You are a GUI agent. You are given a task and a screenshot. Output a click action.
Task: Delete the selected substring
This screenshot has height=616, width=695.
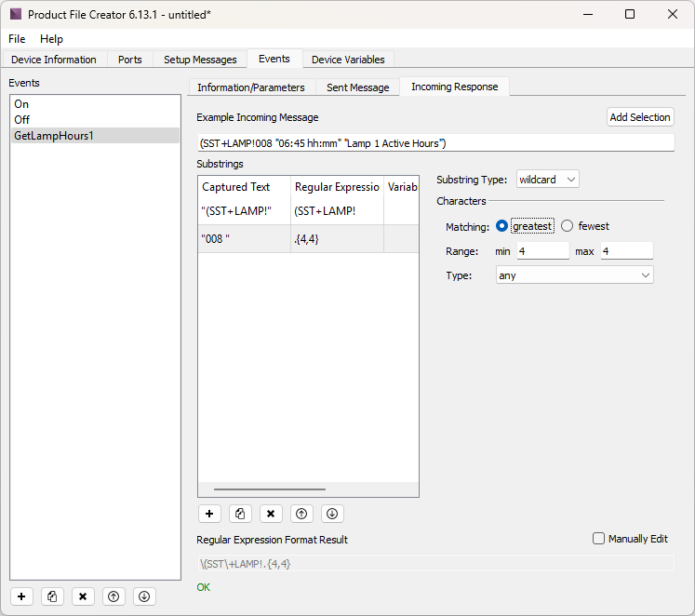tap(271, 513)
